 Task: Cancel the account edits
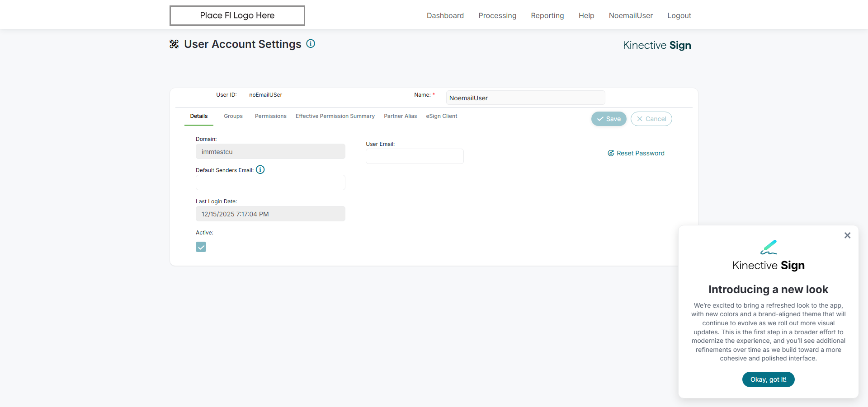click(651, 119)
